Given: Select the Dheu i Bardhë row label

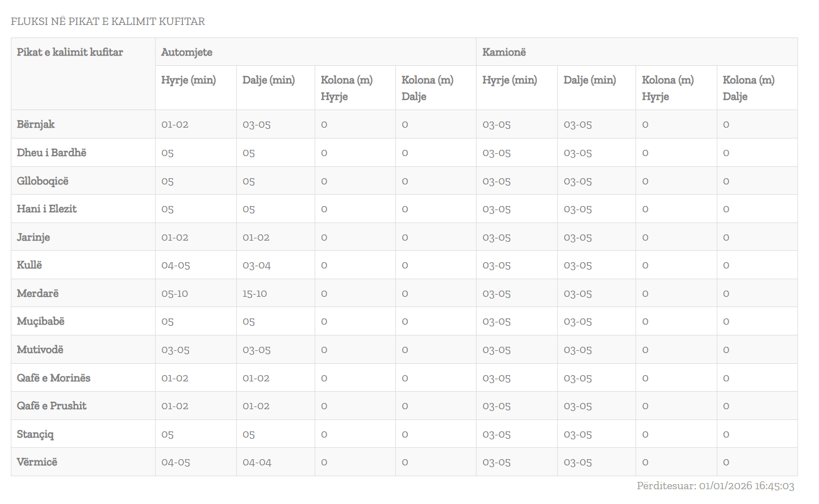Looking at the screenshot, I should pos(52,153).
